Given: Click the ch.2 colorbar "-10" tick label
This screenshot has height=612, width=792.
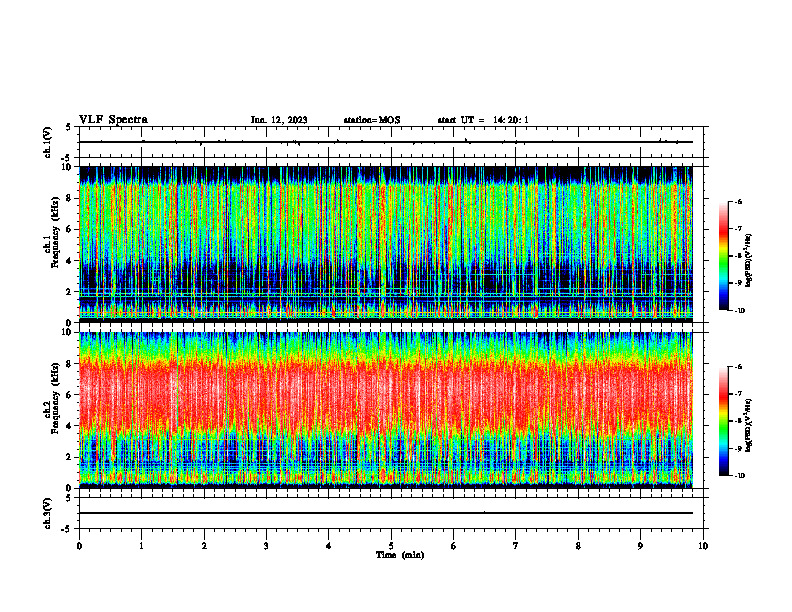Looking at the screenshot, I should [739, 476].
